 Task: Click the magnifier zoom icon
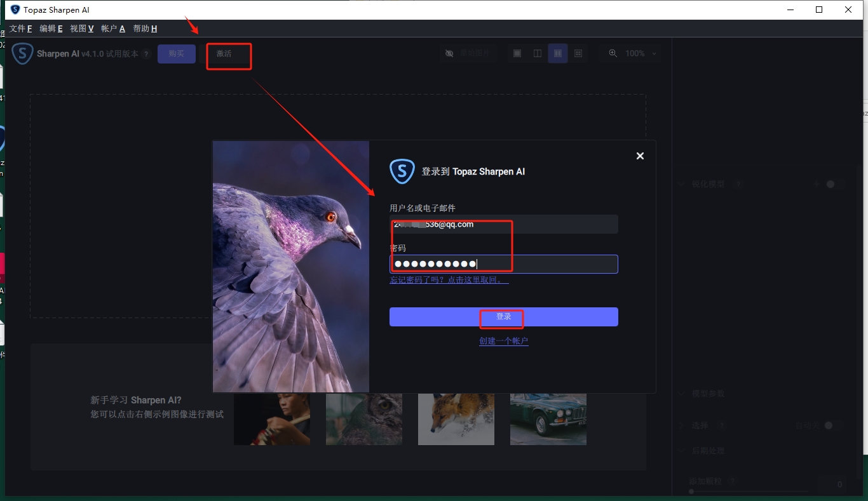tap(613, 53)
